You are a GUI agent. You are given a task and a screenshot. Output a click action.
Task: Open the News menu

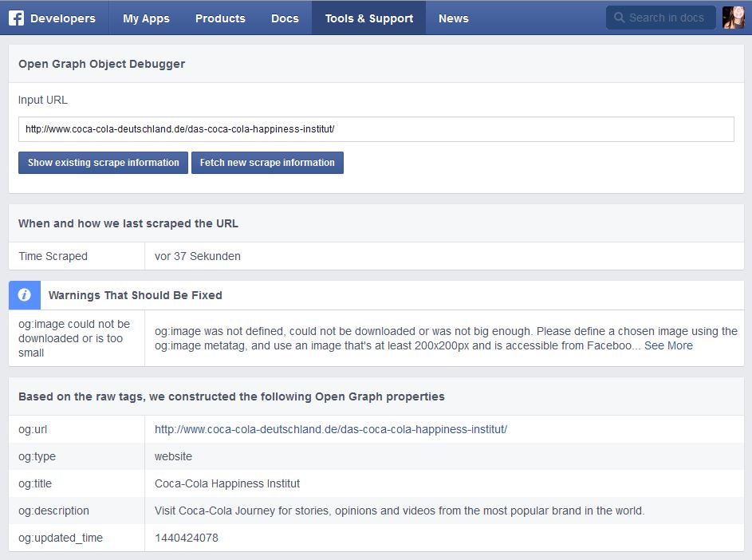(x=454, y=18)
